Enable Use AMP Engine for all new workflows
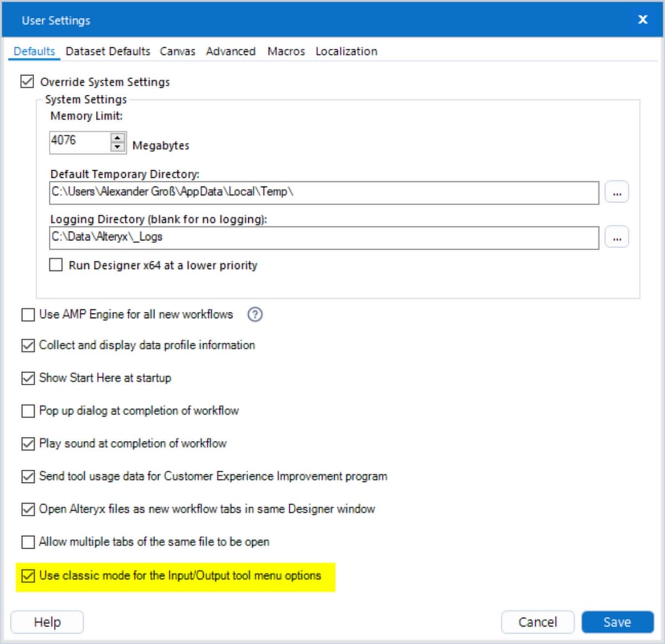Screen dimensions: 665x644 pyautogui.click(x=28, y=315)
